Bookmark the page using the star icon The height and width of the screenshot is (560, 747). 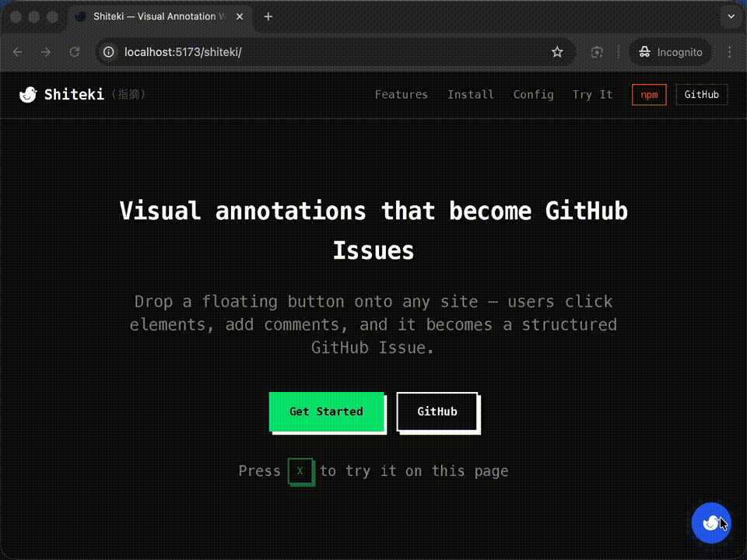(557, 52)
